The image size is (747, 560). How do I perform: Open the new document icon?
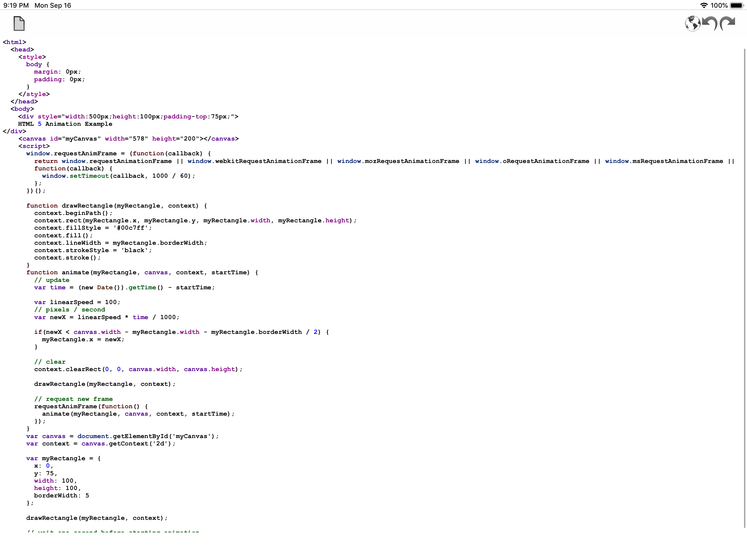coord(19,24)
